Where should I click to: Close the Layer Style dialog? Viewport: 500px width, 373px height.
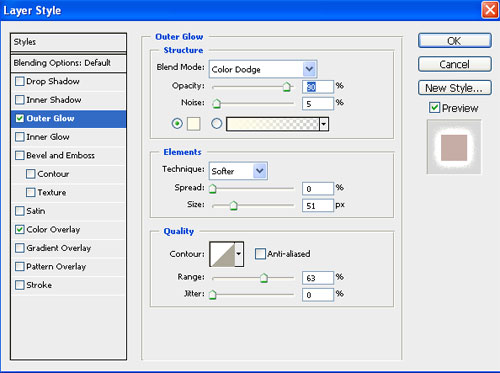click(x=490, y=10)
